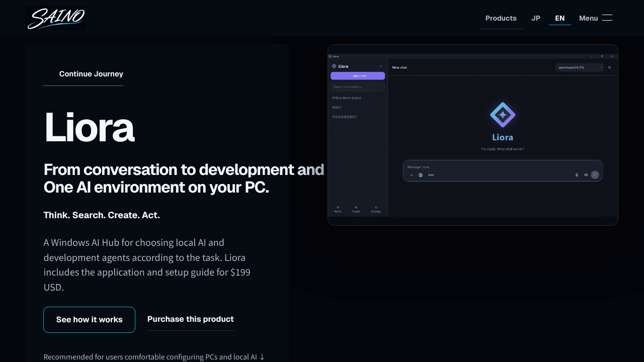Click the I'm ready. What shall we do? text
Screen dimensions: 644x362
click(x=503, y=149)
